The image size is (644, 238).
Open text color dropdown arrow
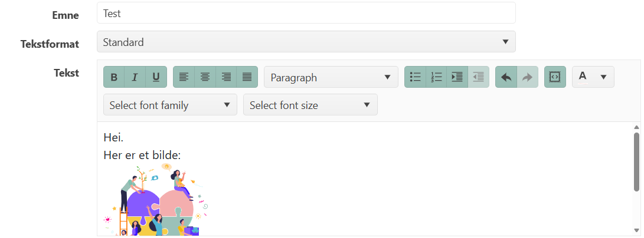(x=603, y=77)
